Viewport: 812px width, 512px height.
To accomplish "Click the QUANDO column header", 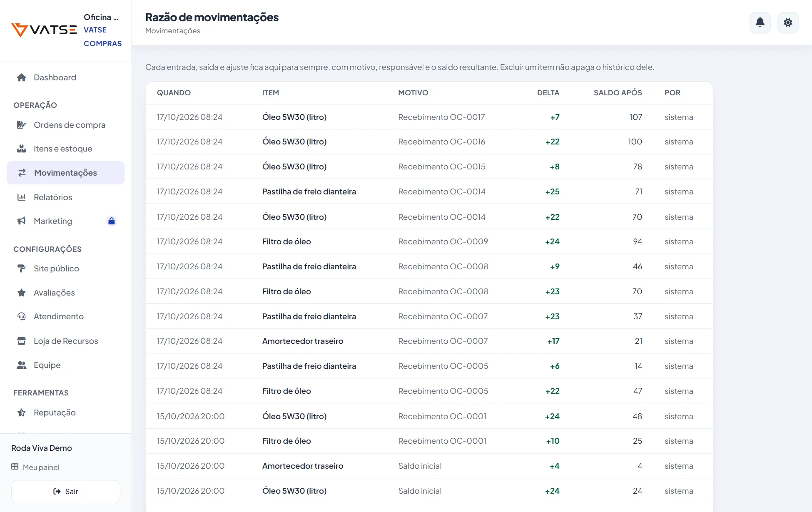I will pos(174,93).
